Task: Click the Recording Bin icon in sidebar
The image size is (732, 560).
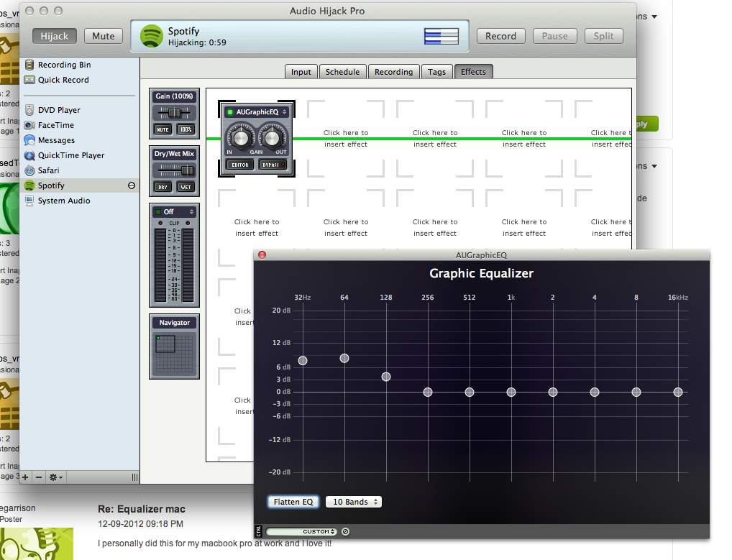Action: pos(29,65)
